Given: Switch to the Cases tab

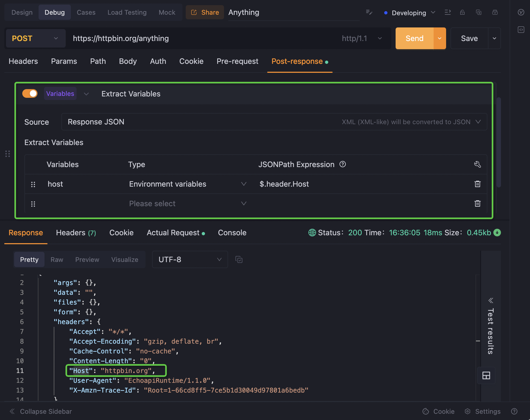Looking at the screenshot, I should tap(86, 12).
